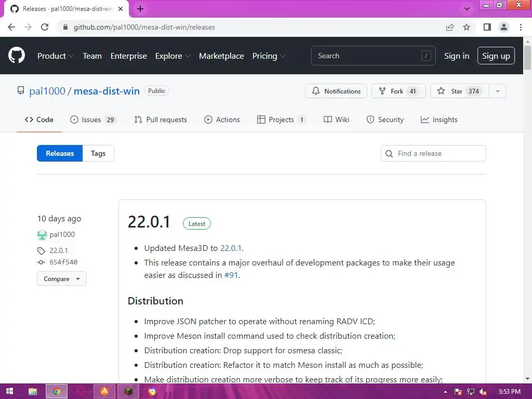Click the Notifications button
This screenshot has width=532, height=399.
coord(336,91)
